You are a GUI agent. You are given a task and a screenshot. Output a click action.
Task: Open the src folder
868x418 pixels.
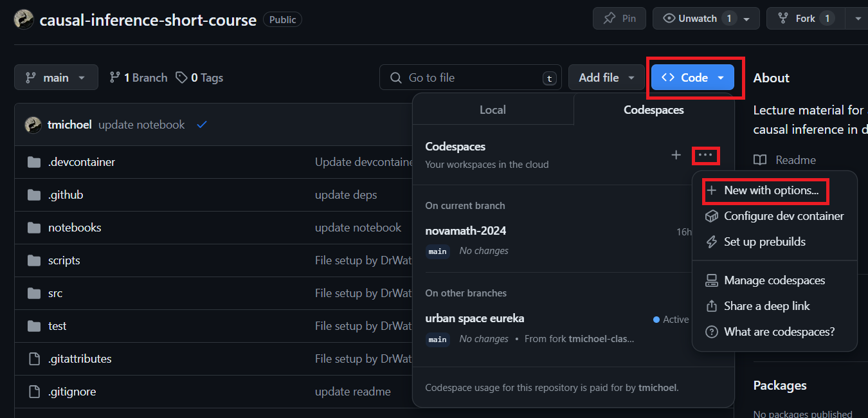coord(55,293)
